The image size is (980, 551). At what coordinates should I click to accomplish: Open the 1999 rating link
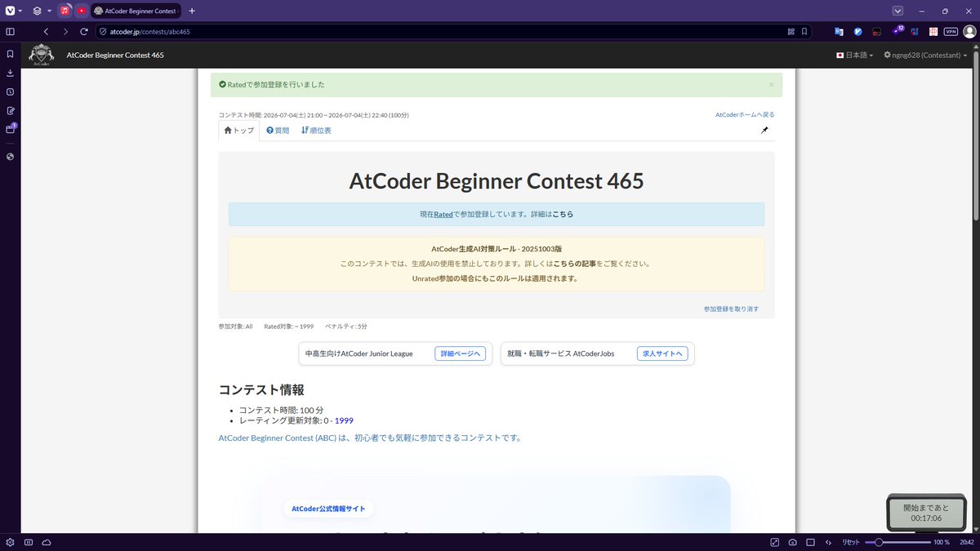pos(344,420)
